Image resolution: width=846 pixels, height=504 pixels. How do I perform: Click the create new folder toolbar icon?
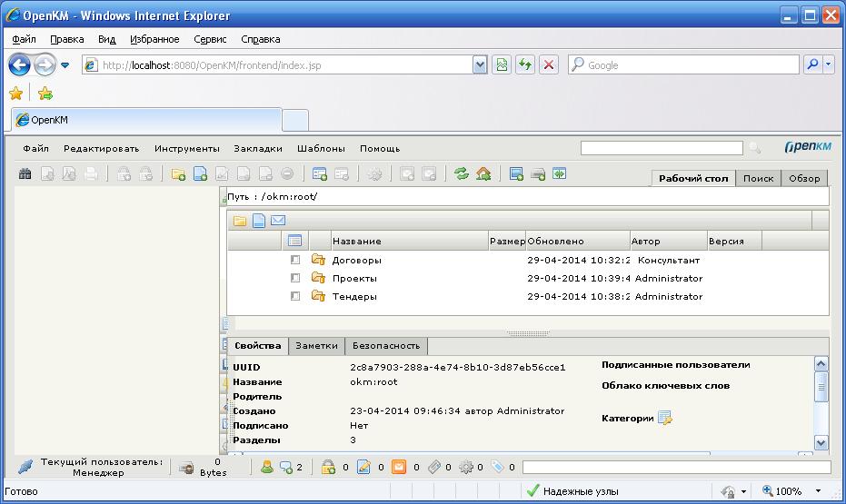coord(178,174)
